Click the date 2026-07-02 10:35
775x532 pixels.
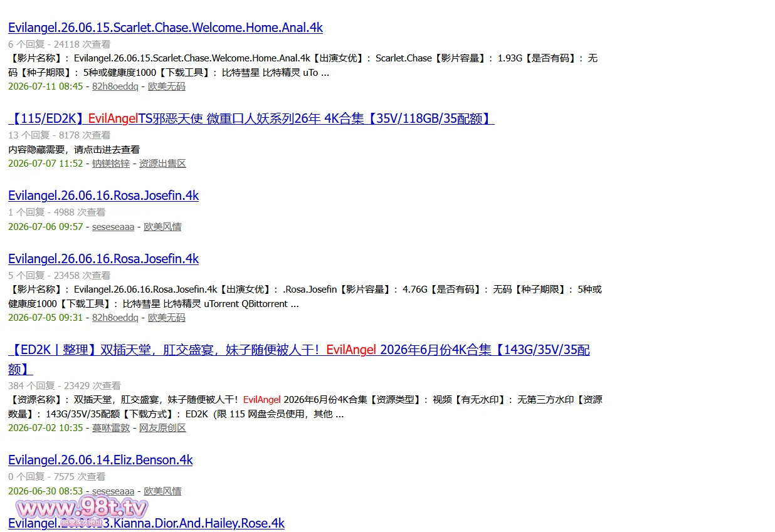[45, 428]
